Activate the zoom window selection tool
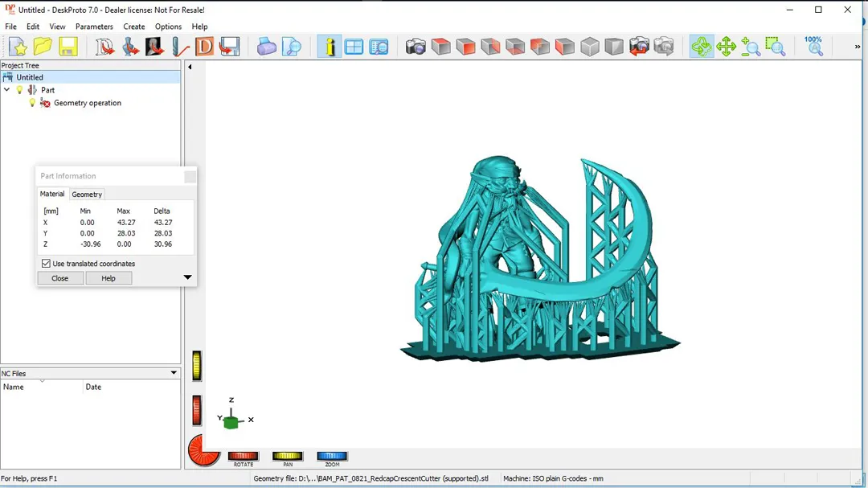The image size is (868, 488). click(776, 47)
